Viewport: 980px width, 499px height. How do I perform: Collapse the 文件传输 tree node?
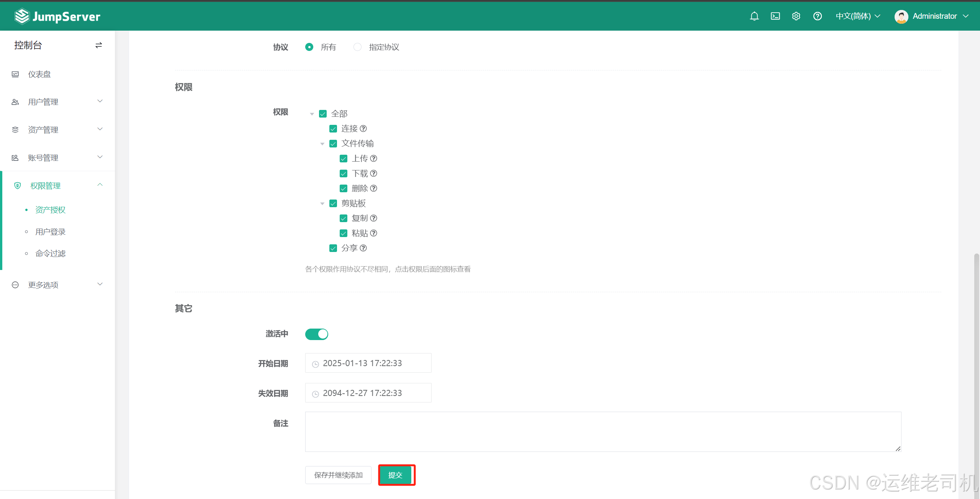coord(322,144)
